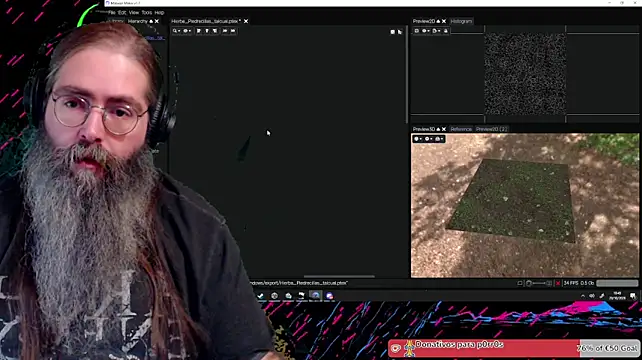Click first align icon in graph toolbar

click(x=199, y=31)
